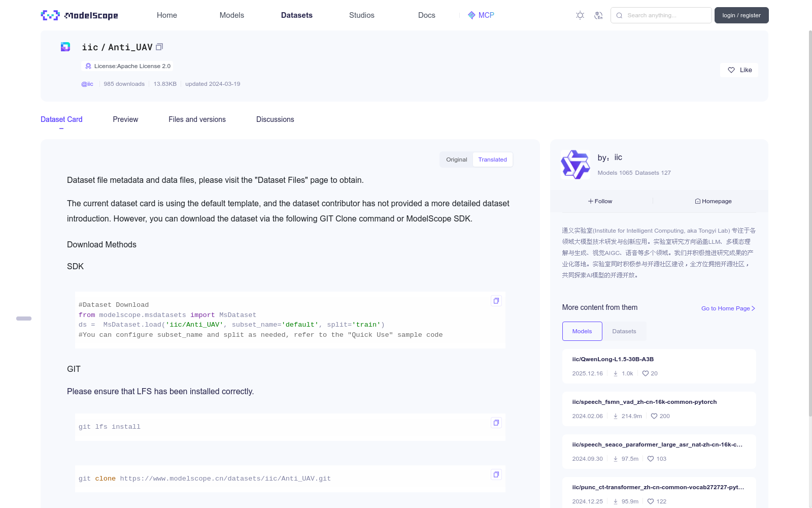Click the 'by: iic' organization name
The height and width of the screenshot is (508, 812).
610,157
